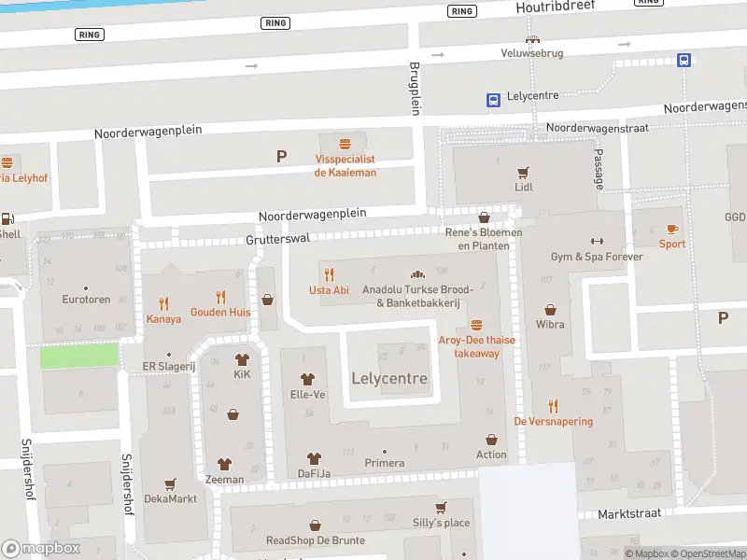The height and width of the screenshot is (560, 747).
Task: Select the DekaMarkt supermarket cart icon
Action: 170,483
